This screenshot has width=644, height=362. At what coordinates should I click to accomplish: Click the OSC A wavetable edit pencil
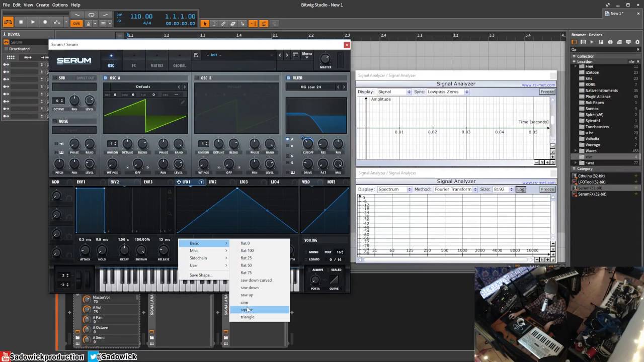(x=183, y=102)
